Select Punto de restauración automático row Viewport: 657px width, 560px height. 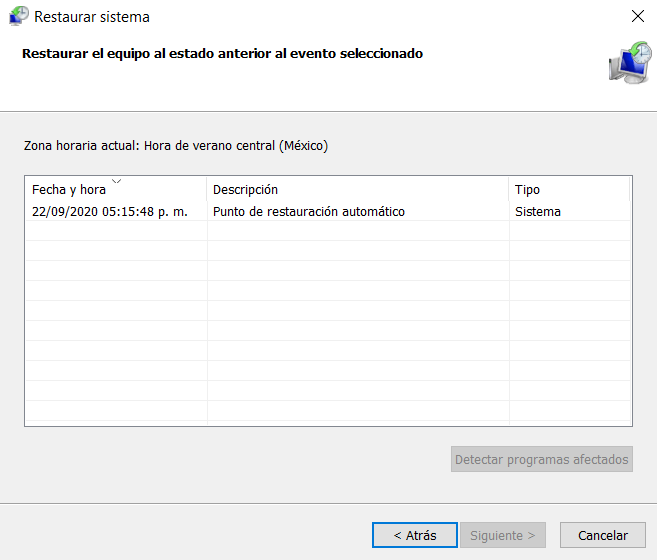pos(309,212)
